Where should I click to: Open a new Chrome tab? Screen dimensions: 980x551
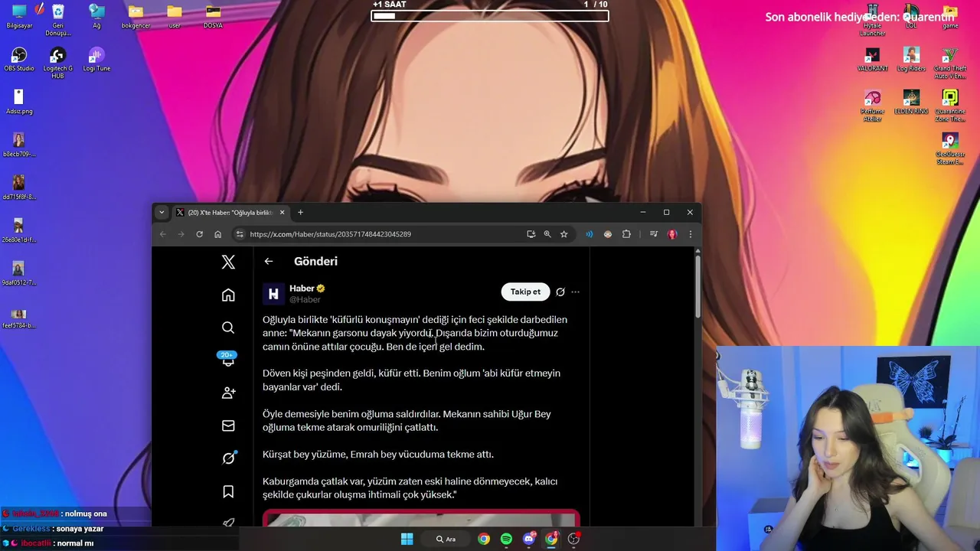coord(300,212)
